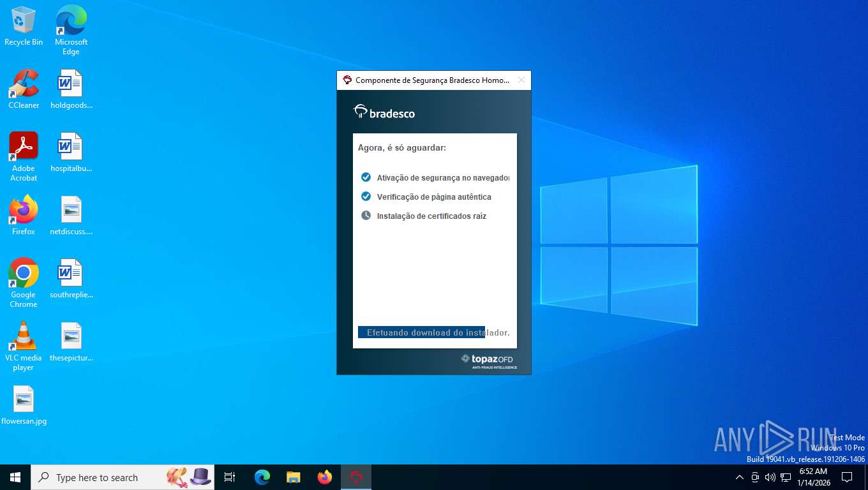Click the Bradesco logo in installer
This screenshot has height=490, width=868.
pos(384,112)
